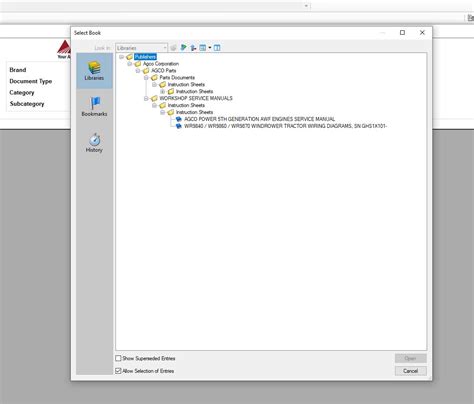Expand nested Instruction Sheets under Parts Documents
Image resolution: width=474 pixels, height=404 pixels.
tap(163, 91)
